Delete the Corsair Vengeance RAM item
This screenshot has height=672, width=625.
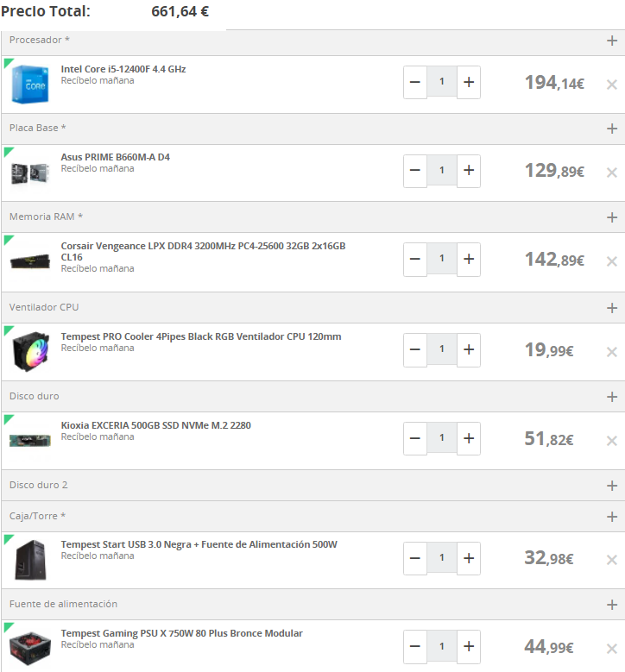tap(612, 261)
